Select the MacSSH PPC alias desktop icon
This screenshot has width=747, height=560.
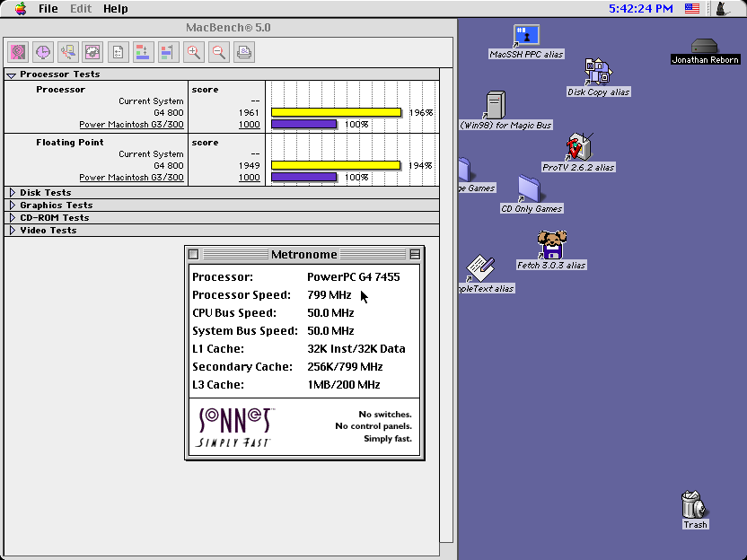pos(526,36)
